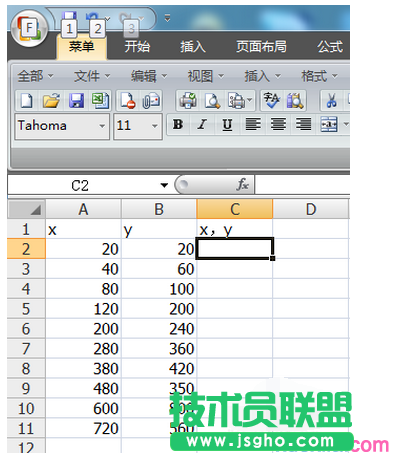Viewport: 397px width, 457px height.
Task: Select cell B7 with value 360
Action: pyautogui.click(x=159, y=349)
